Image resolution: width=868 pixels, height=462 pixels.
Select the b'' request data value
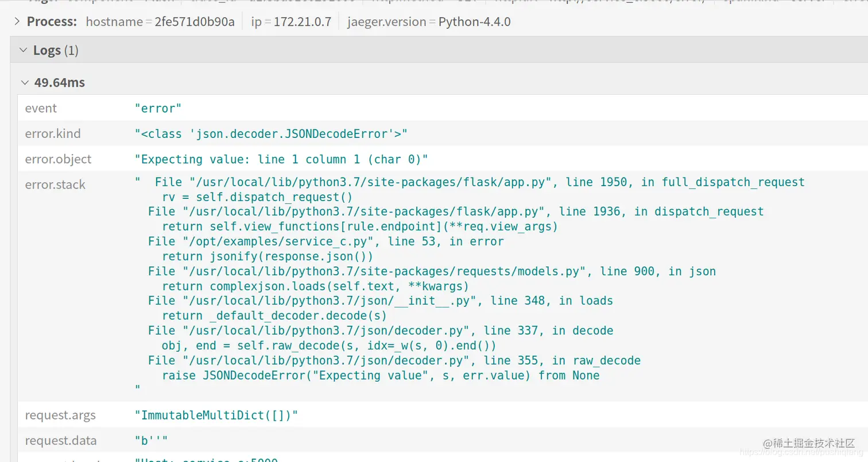click(151, 441)
